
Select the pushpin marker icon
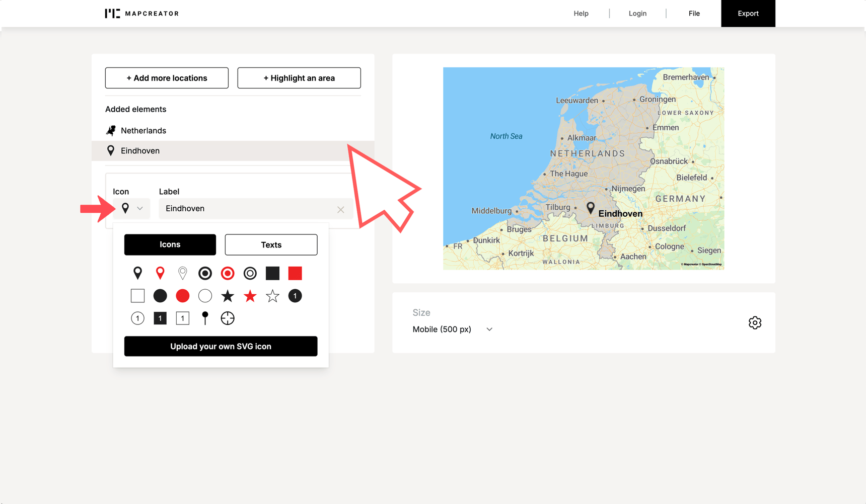205,318
